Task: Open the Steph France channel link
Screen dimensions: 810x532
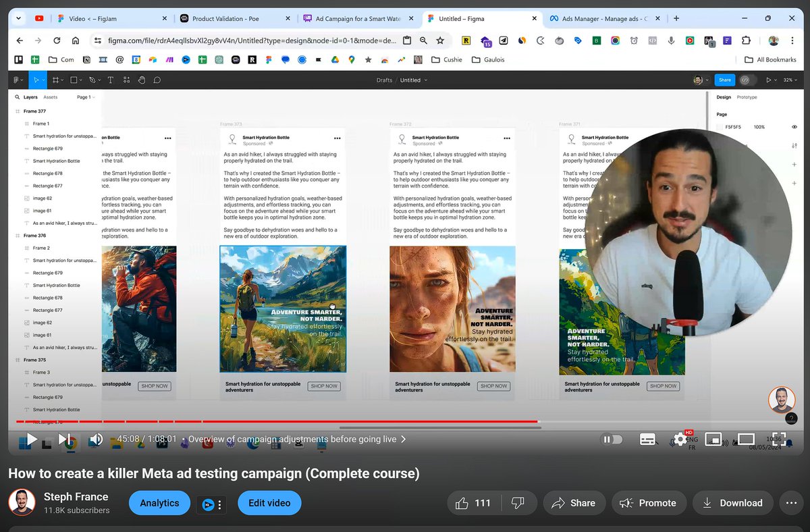Action: pos(76,497)
